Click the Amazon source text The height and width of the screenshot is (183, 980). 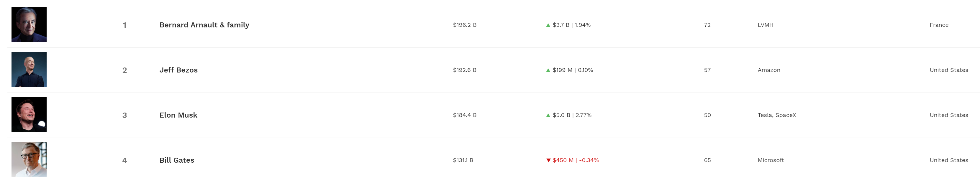(x=768, y=70)
